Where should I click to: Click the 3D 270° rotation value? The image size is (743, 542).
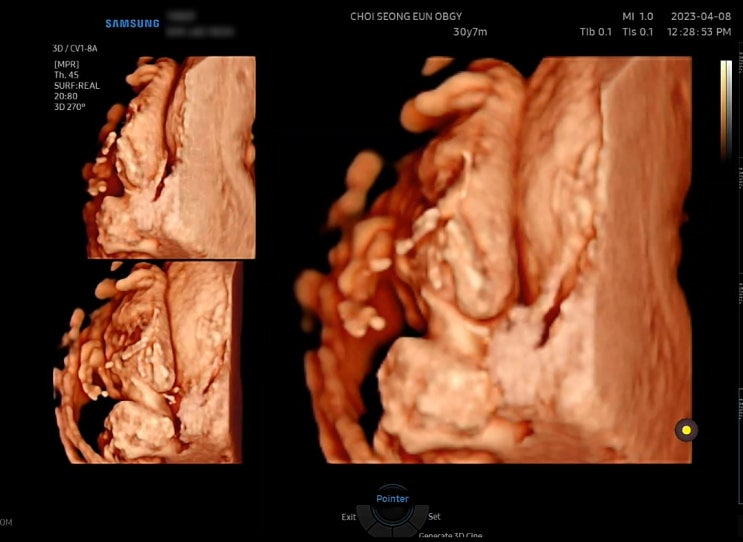pyautogui.click(x=70, y=107)
